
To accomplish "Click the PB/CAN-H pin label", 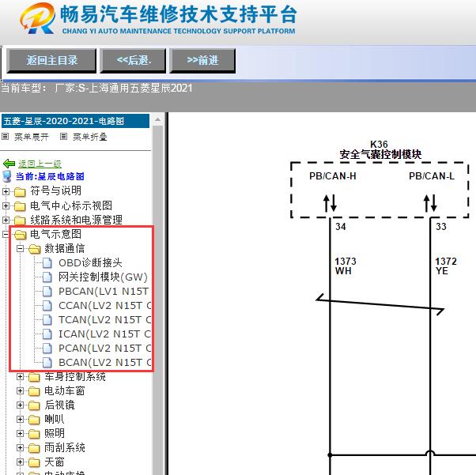I will click(x=332, y=176).
